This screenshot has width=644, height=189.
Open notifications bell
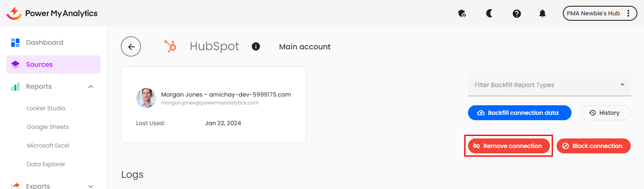pyautogui.click(x=542, y=14)
